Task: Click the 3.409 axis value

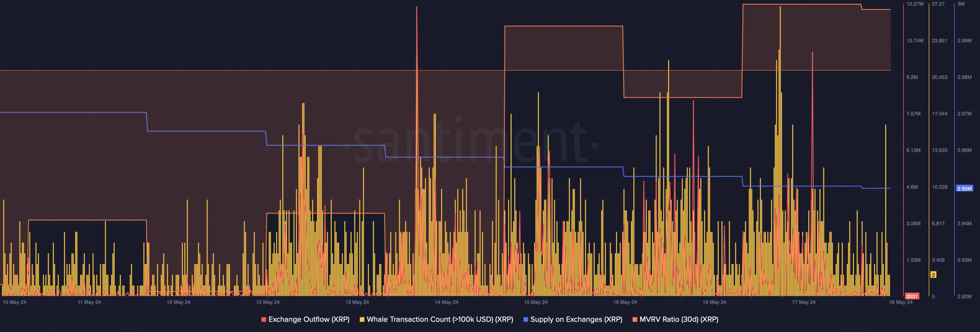Action: tap(938, 260)
